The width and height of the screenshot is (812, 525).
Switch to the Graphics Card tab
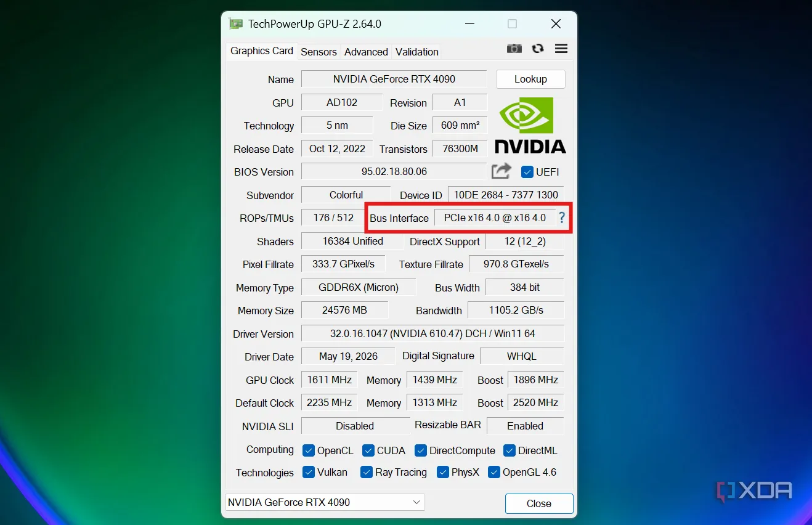(262, 51)
